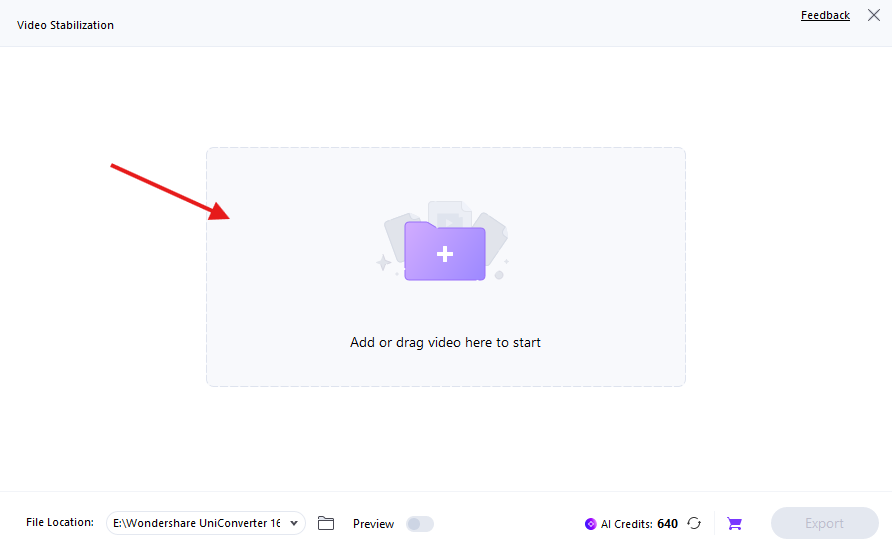Click the Video Stabilization title text

click(65, 25)
